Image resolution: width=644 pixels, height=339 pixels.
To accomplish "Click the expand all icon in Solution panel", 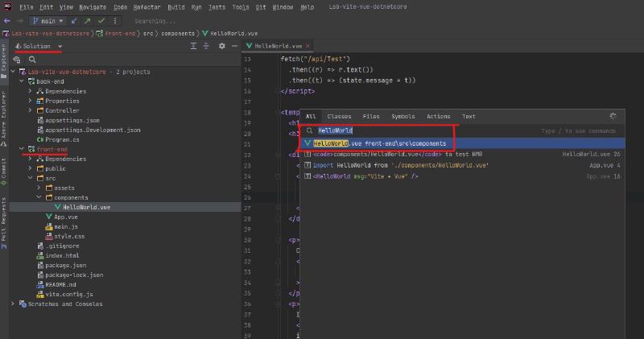I will point(192,47).
